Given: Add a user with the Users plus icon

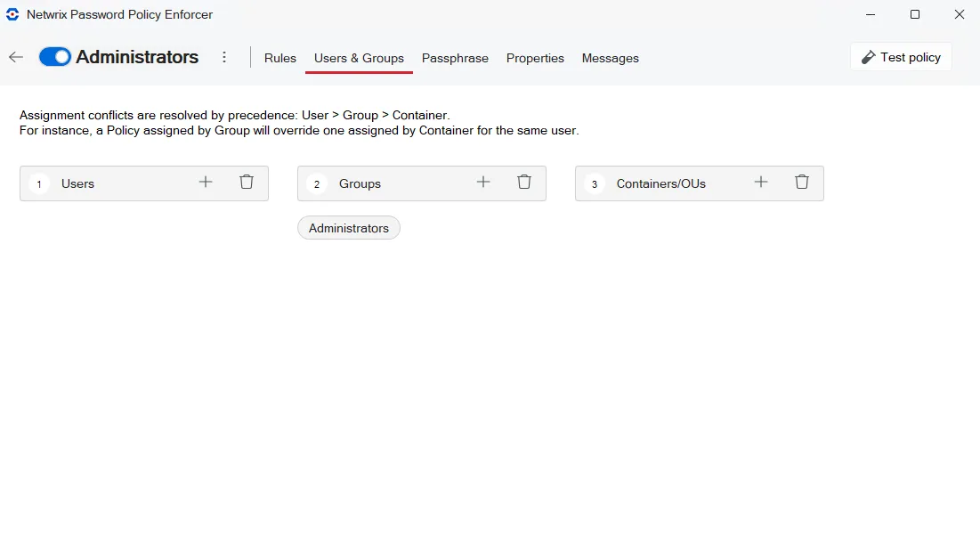Looking at the screenshot, I should click(206, 182).
